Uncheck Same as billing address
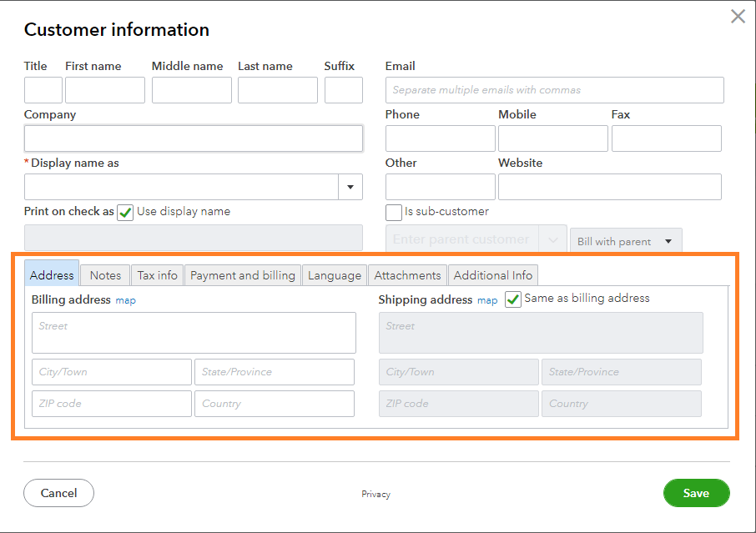The width and height of the screenshot is (756, 533). (513, 299)
